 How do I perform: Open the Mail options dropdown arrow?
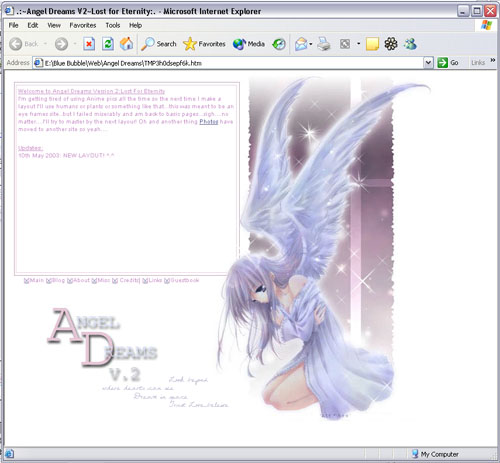[x=311, y=44]
